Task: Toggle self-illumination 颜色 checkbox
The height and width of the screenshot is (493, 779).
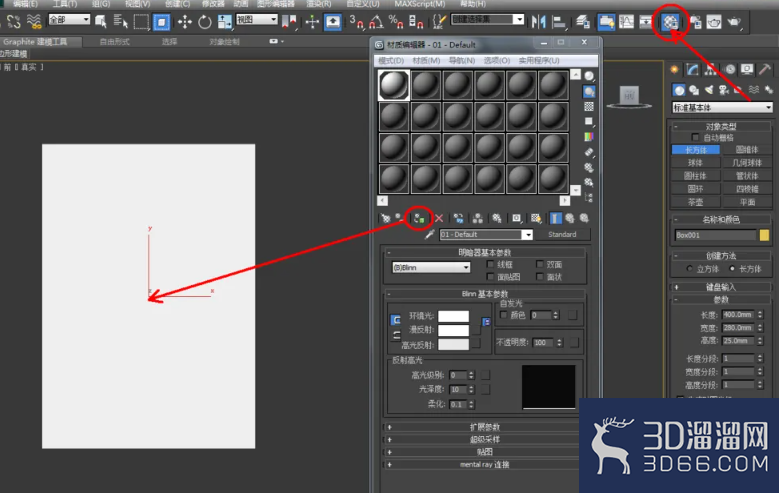Action: [503, 315]
